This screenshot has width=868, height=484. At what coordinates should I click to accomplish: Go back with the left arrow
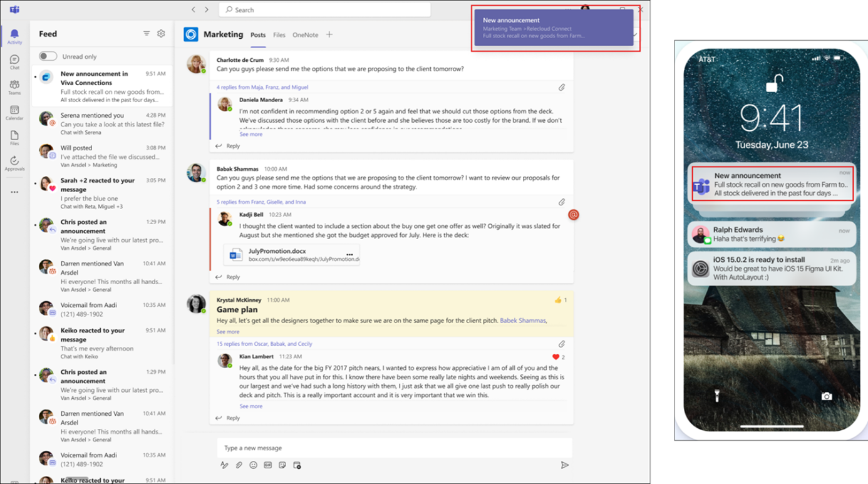[x=194, y=9]
